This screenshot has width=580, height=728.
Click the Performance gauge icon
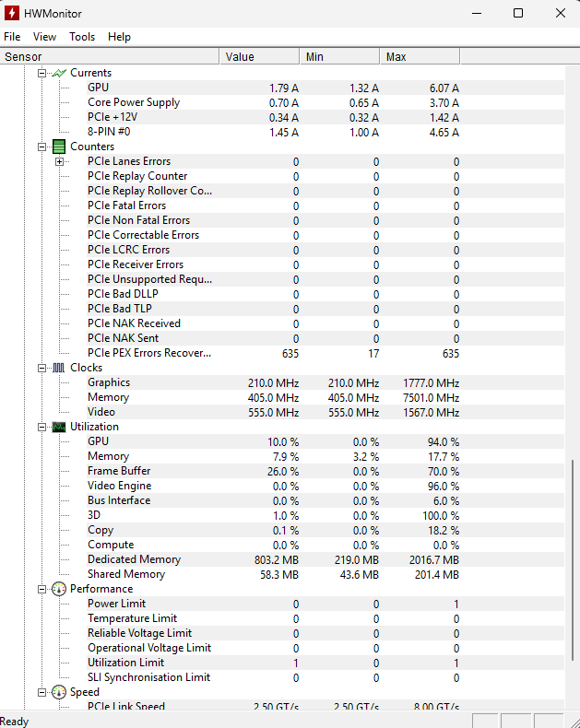click(x=59, y=589)
